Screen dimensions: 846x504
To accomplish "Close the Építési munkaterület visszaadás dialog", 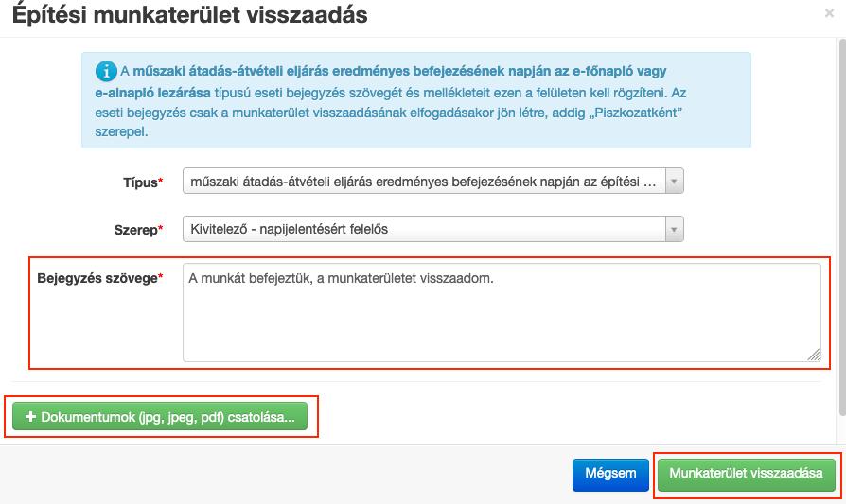I will (829, 13).
